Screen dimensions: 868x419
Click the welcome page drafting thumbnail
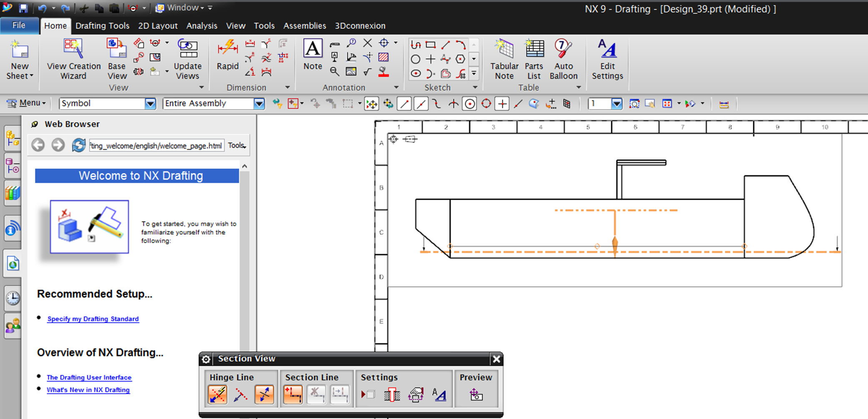click(89, 227)
